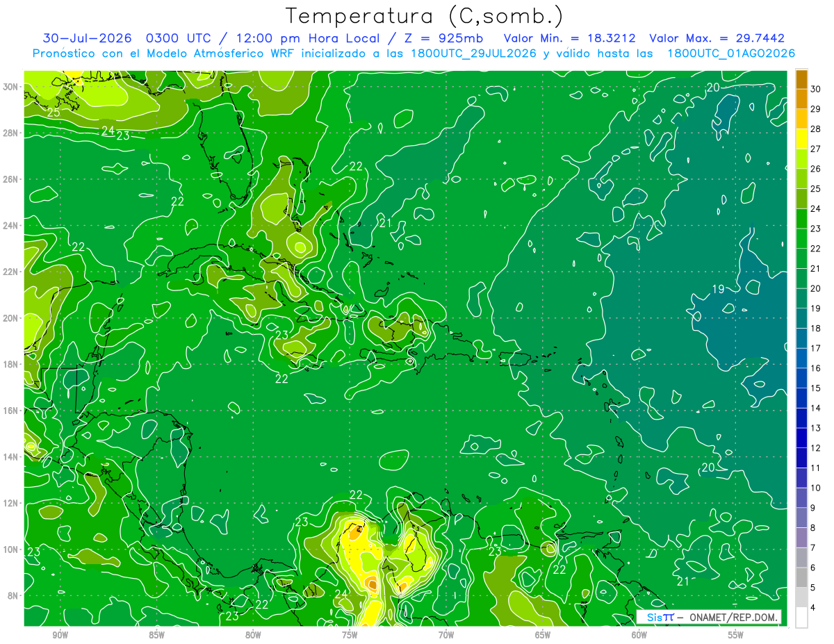Click the 24N latitude axis label

10,225
